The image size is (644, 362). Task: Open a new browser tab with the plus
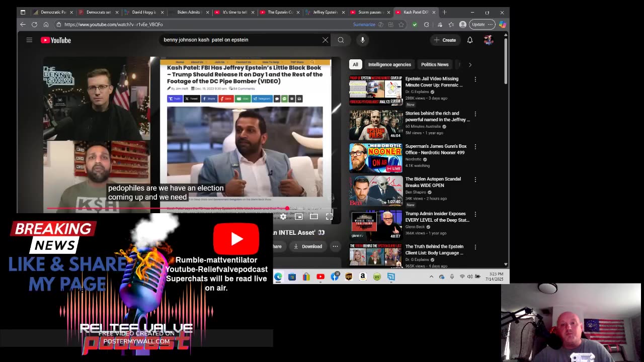click(444, 12)
